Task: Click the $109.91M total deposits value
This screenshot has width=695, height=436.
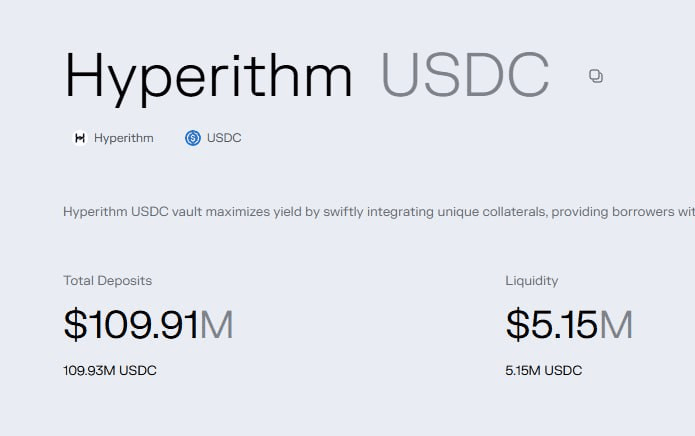Action: coord(131,325)
